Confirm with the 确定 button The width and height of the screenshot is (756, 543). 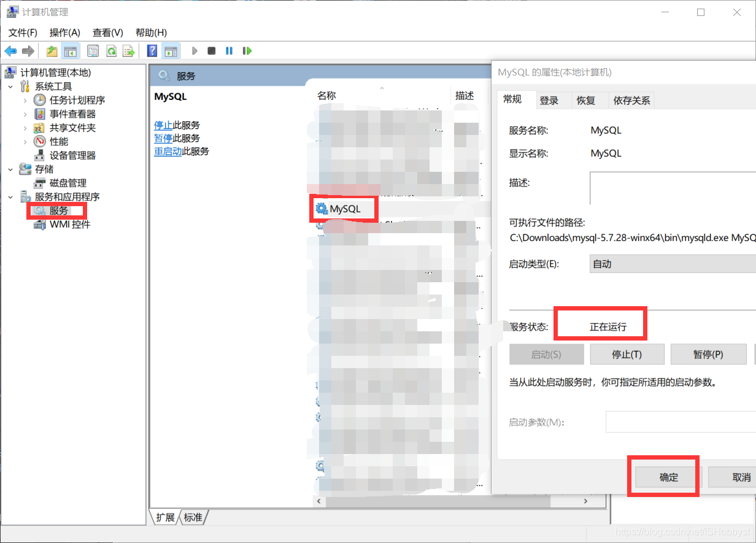click(669, 477)
